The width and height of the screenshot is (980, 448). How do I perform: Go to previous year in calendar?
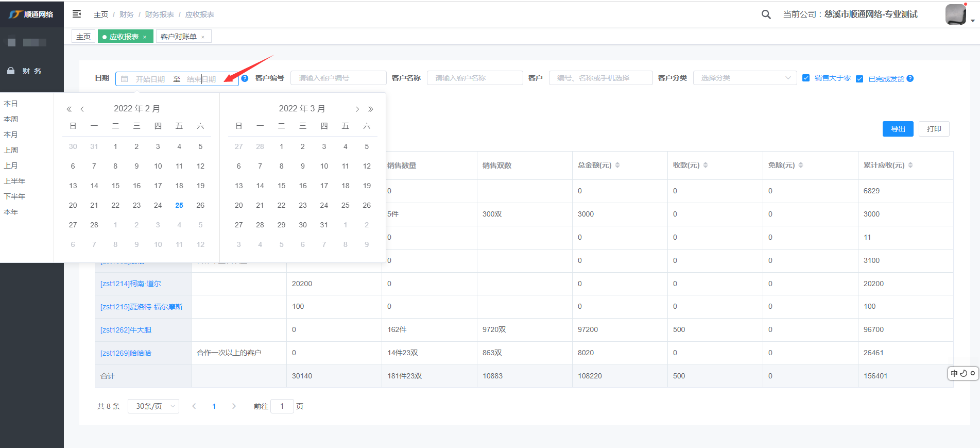click(x=69, y=109)
